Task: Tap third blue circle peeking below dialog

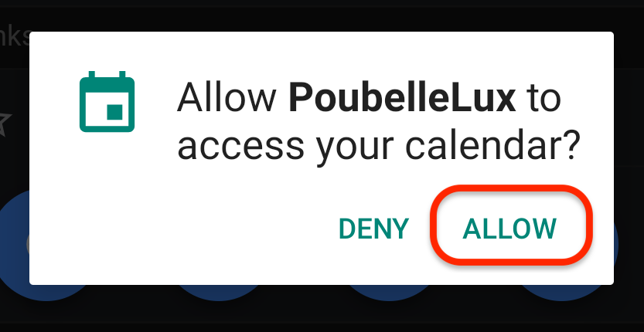Action: 390,293
